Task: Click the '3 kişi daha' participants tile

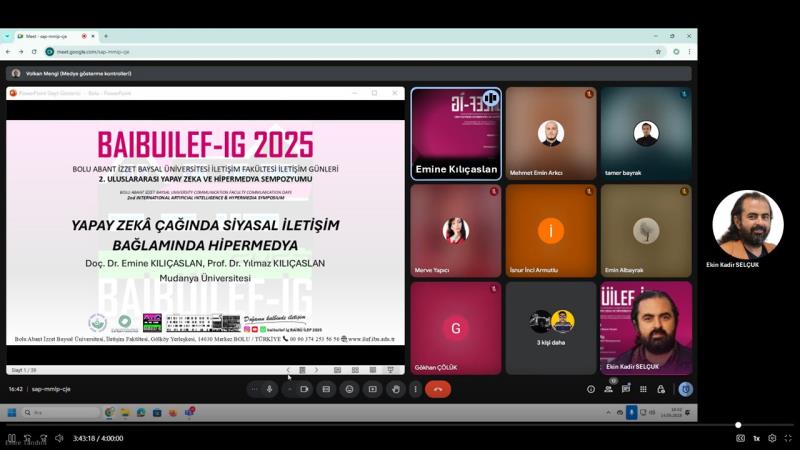Action: (552, 327)
